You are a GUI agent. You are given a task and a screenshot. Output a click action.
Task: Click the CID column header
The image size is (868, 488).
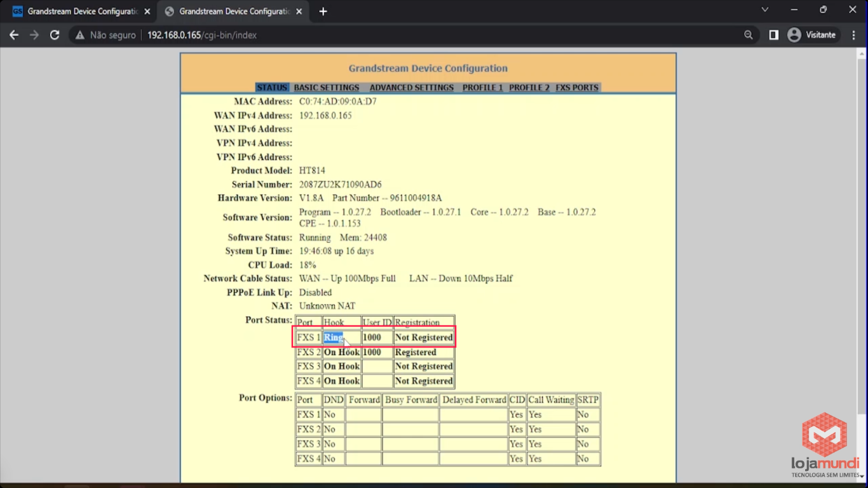[517, 400]
